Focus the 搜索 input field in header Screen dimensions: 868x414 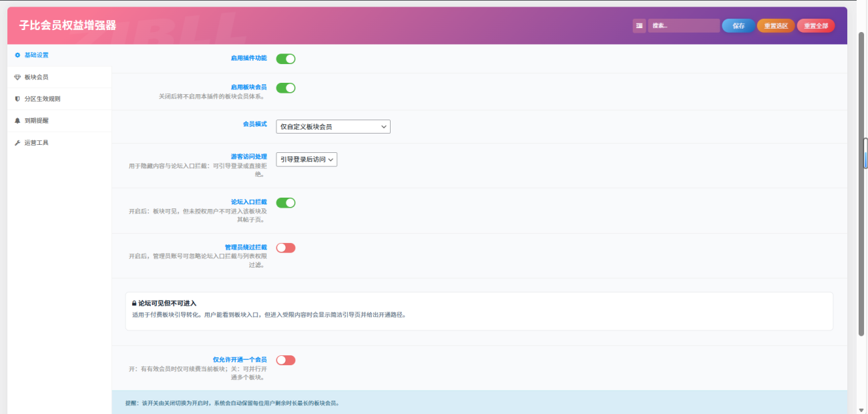(684, 26)
